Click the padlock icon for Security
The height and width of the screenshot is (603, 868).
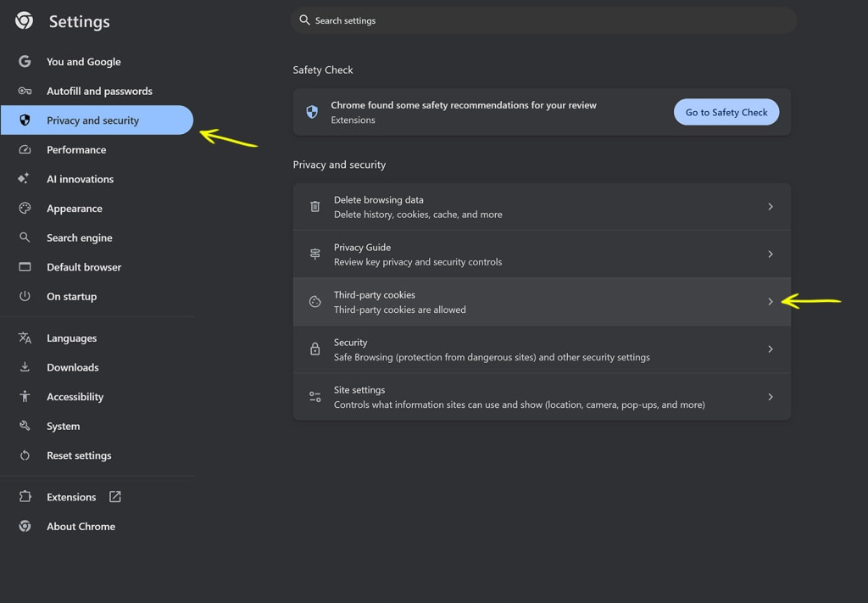(315, 349)
